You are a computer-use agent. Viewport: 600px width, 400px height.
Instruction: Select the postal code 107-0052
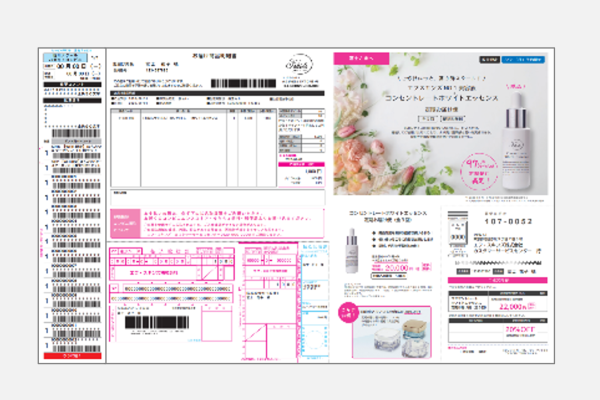coord(508,222)
